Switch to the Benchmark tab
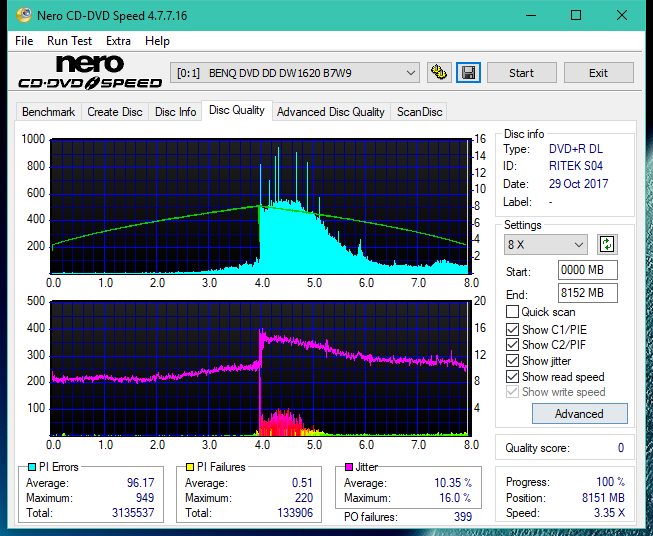Viewport: 653px width, 536px height. coord(48,112)
